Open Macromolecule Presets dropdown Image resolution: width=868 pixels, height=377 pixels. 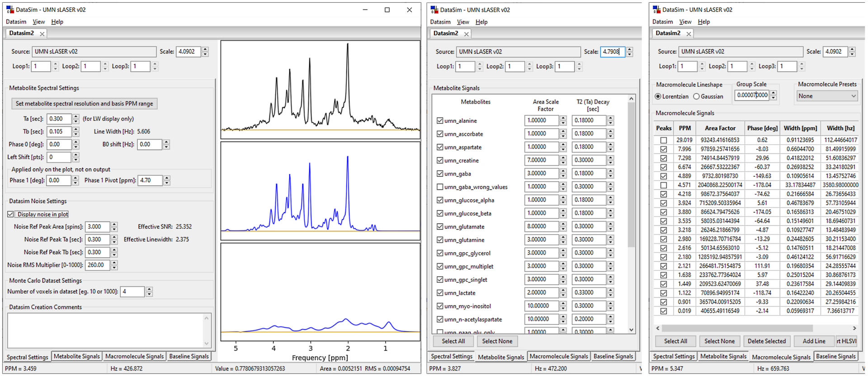click(827, 96)
